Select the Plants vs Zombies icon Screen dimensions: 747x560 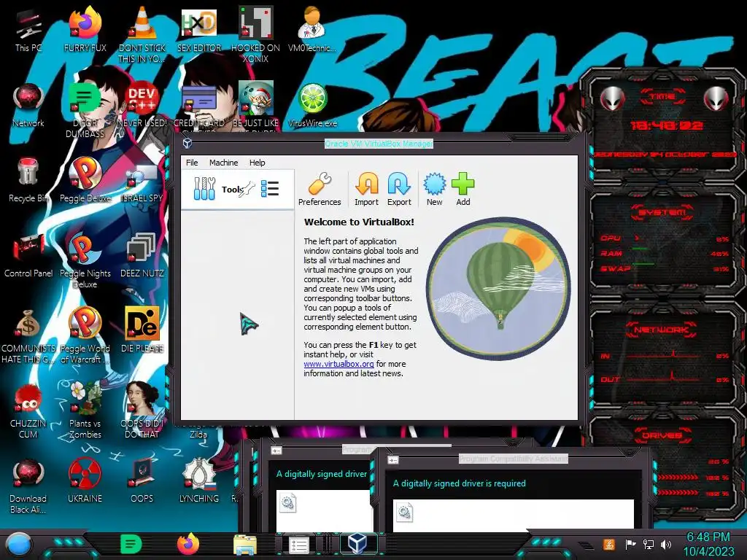85,411
